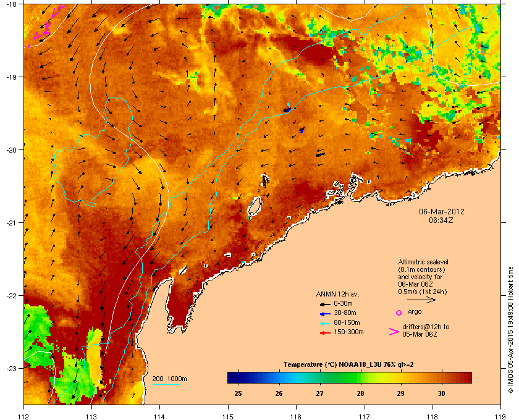Click the latitude axis label -20

click(12, 150)
